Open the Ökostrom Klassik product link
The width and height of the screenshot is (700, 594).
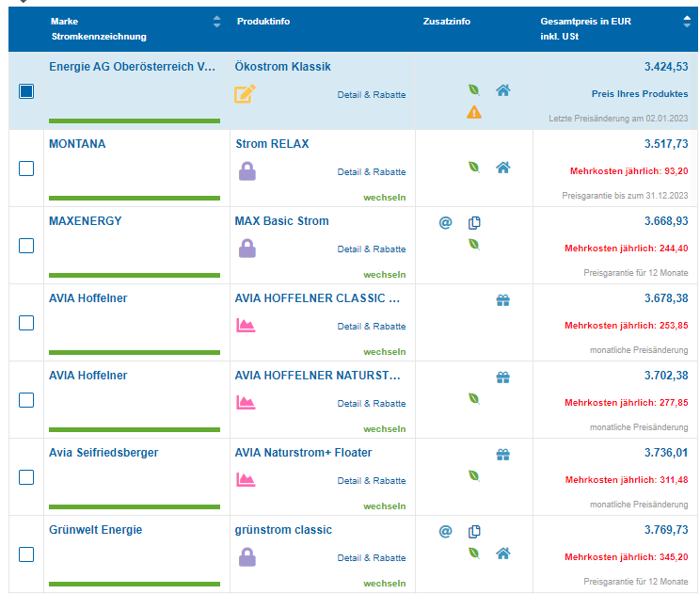283,67
